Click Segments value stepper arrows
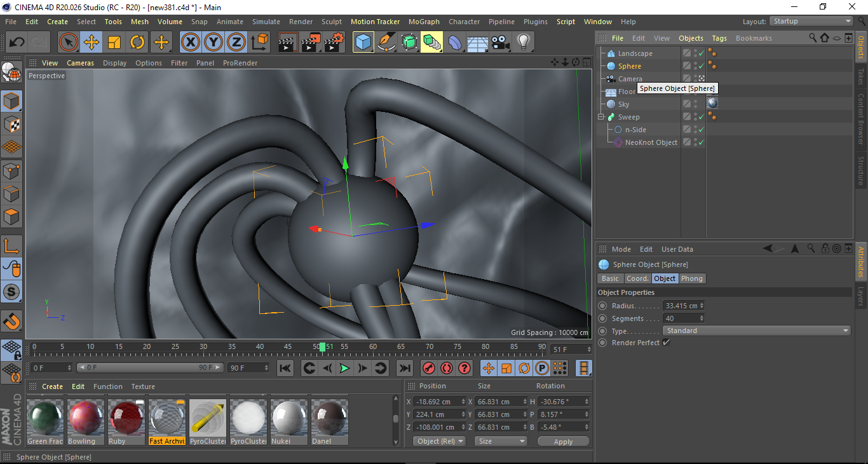The image size is (868, 464). [x=702, y=318]
